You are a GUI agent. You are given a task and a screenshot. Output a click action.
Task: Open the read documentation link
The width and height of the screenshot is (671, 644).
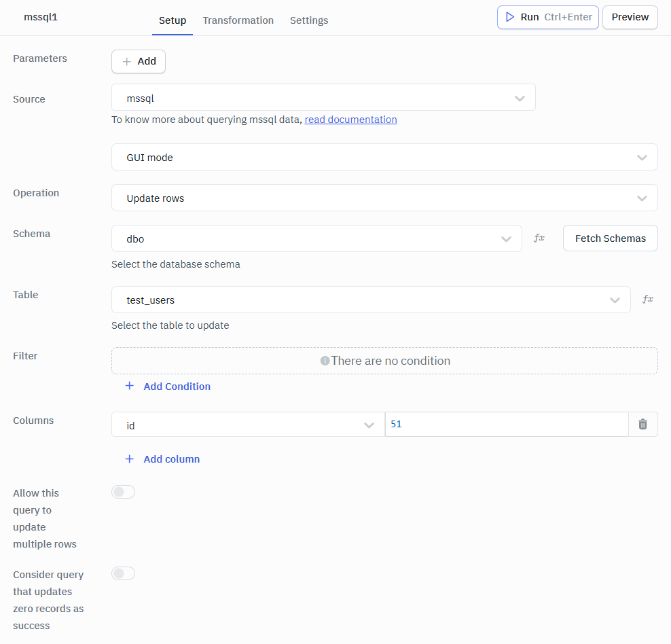(350, 120)
